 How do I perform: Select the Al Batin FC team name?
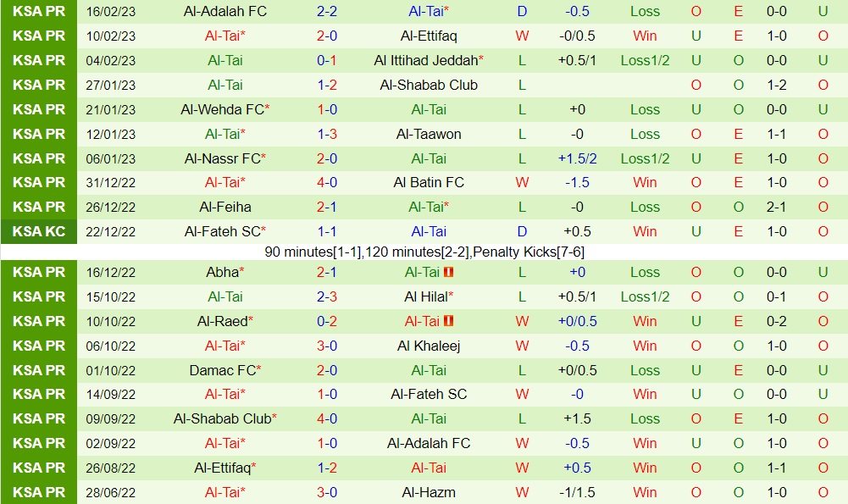429,182
